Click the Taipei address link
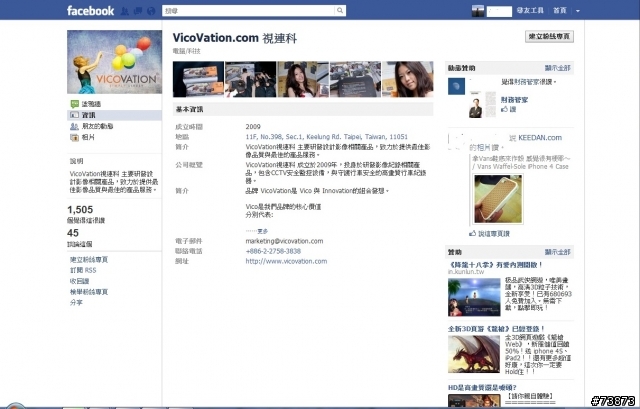 [x=327, y=137]
